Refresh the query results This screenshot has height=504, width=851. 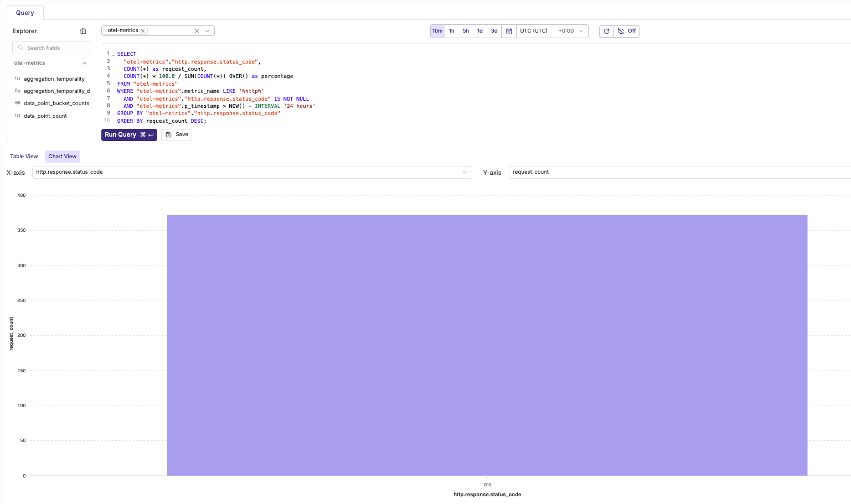point(606,31)
